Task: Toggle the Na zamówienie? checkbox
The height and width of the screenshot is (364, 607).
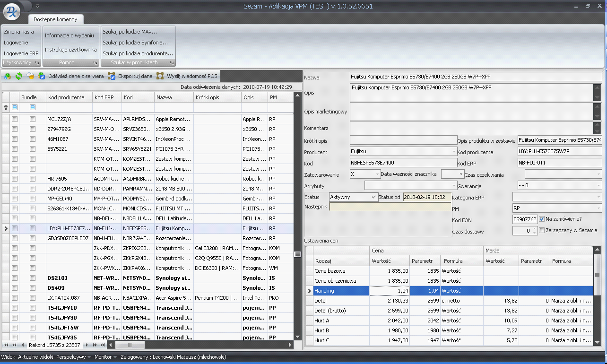Action: tap(542, 219)
